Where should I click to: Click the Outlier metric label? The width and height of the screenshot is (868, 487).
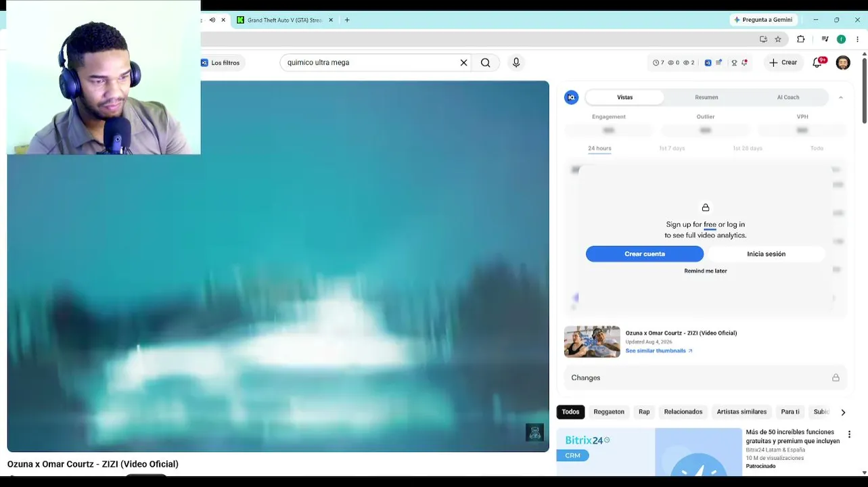(x=706, y=117)
